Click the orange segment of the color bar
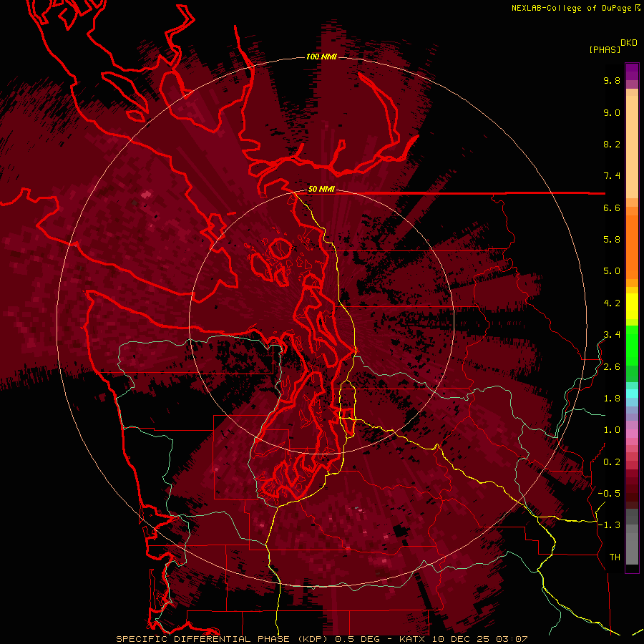 [x=632, y=246]
